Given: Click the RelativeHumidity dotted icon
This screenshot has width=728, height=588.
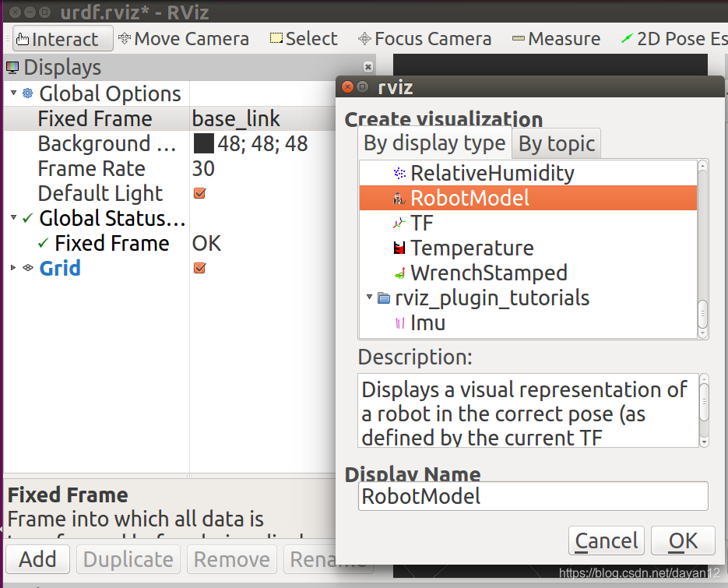Looking at the screenshot, I should click(x=399, y=173).
